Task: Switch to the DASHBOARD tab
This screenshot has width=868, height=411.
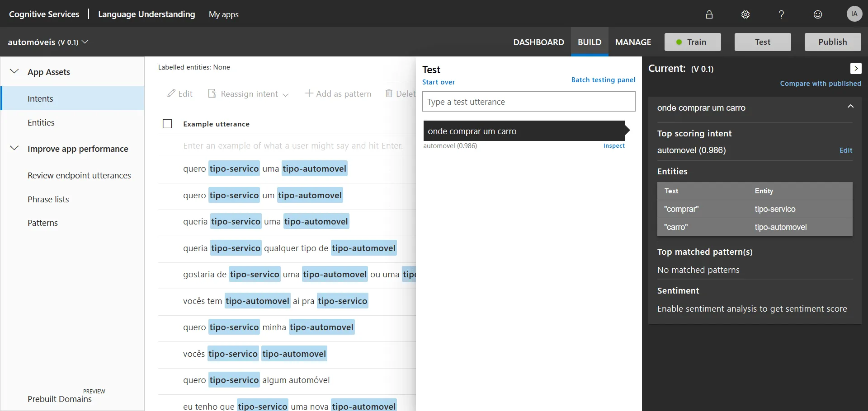Action: (538, 42)
